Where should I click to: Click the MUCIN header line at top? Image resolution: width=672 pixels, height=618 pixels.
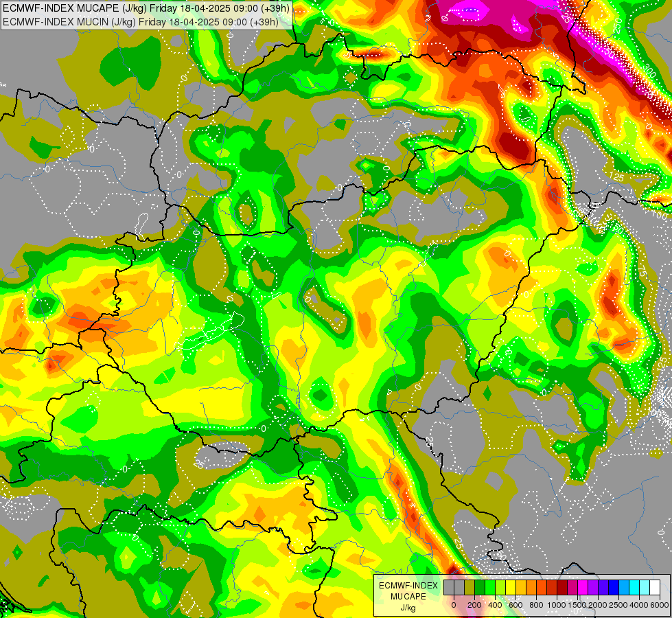[141, 21]
